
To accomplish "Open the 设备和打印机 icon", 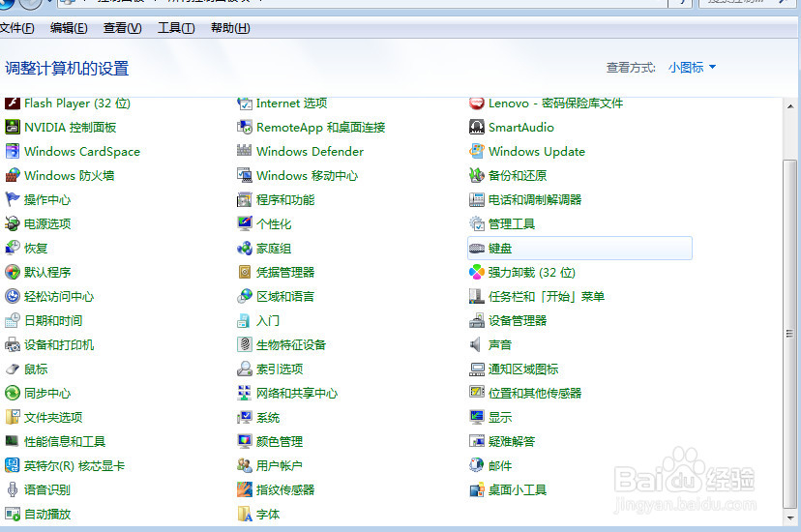I will (13, 344).
